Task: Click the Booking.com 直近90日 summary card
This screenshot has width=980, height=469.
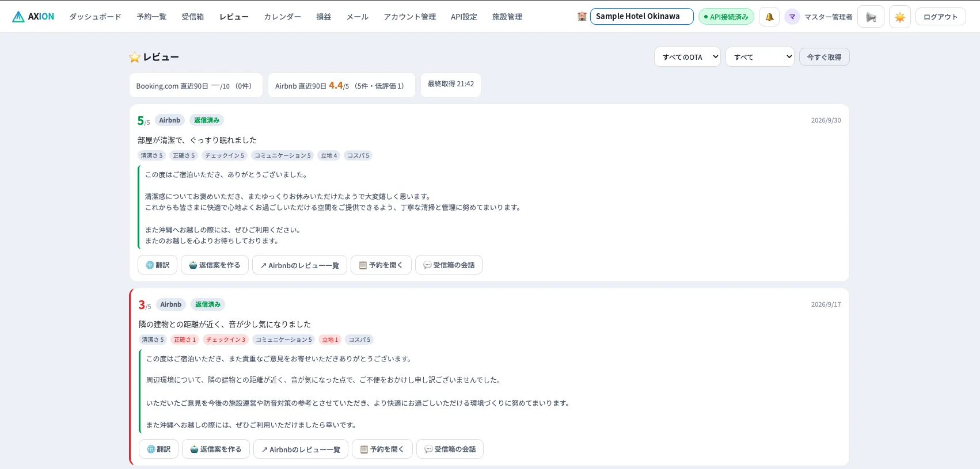Action: [196, 85]
